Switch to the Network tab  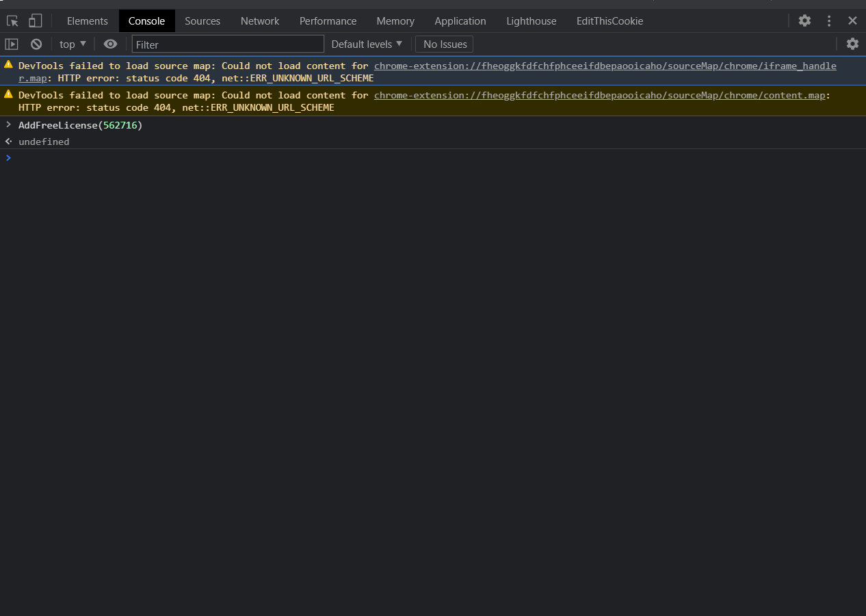260,21
